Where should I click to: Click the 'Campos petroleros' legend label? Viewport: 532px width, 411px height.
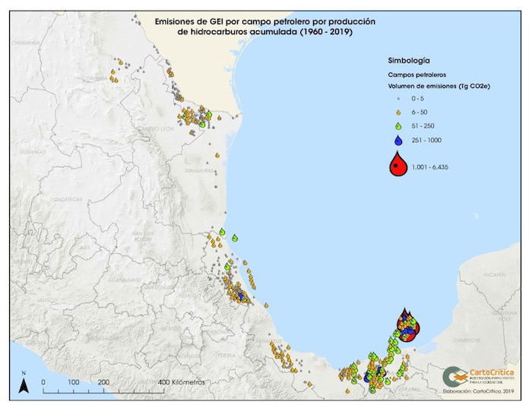pyautogui.click(x=415, y=75)
